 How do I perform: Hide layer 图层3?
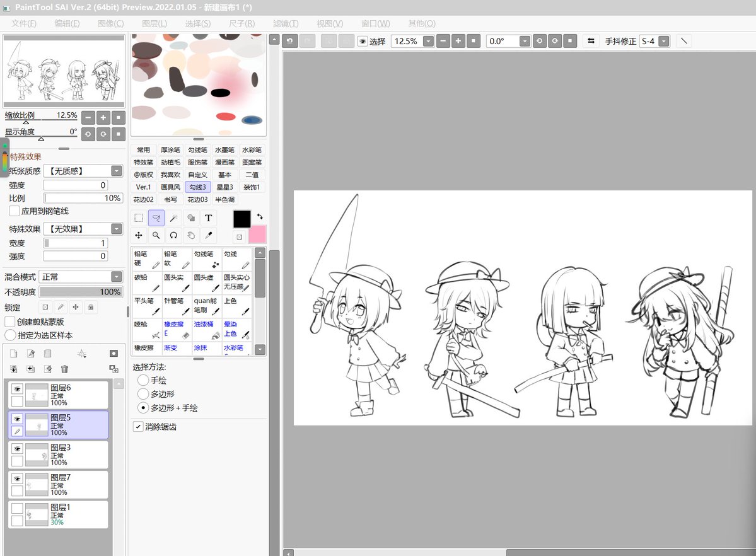[x=18, y=448]
